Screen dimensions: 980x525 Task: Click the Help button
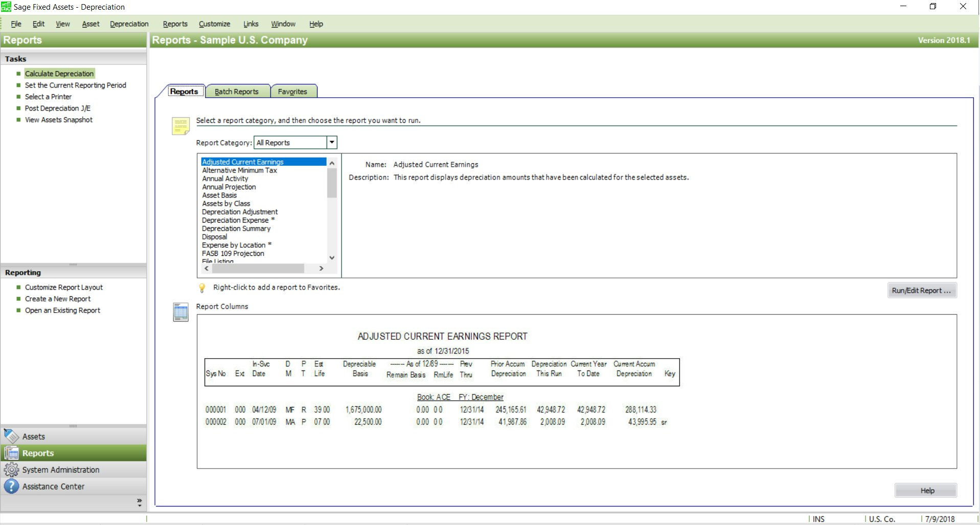925,490
